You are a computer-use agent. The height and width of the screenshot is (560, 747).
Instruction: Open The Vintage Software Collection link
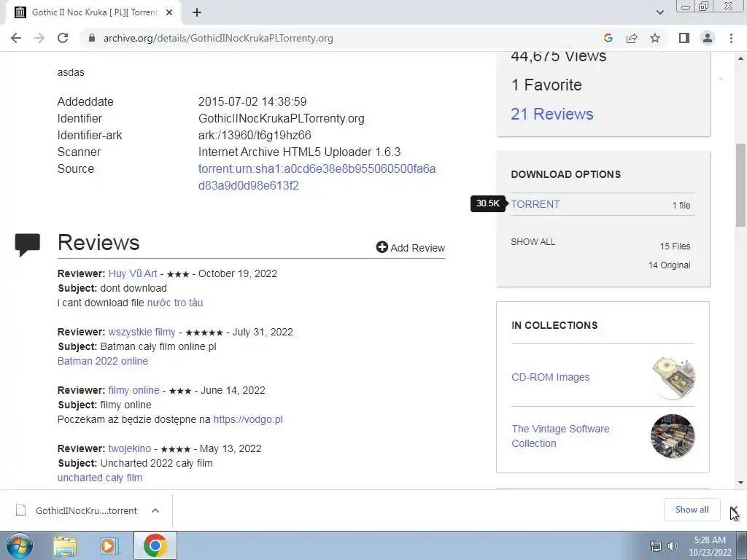[x=560, y=436]
